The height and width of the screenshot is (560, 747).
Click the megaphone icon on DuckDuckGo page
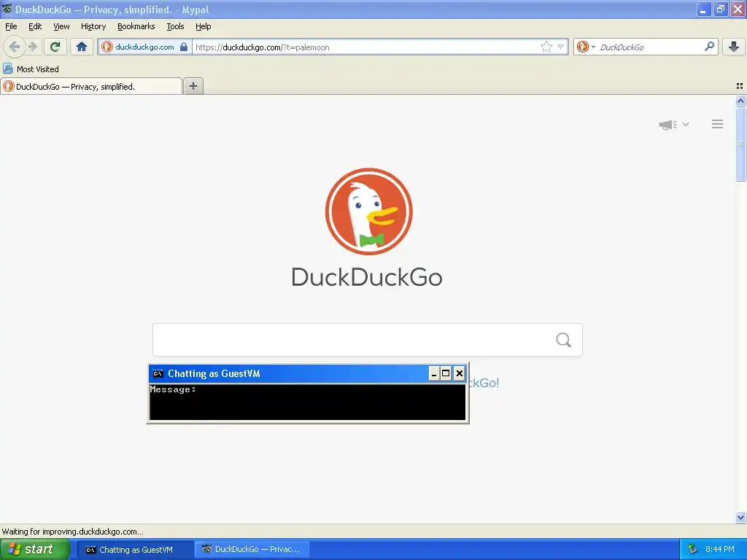pos(668,125)
